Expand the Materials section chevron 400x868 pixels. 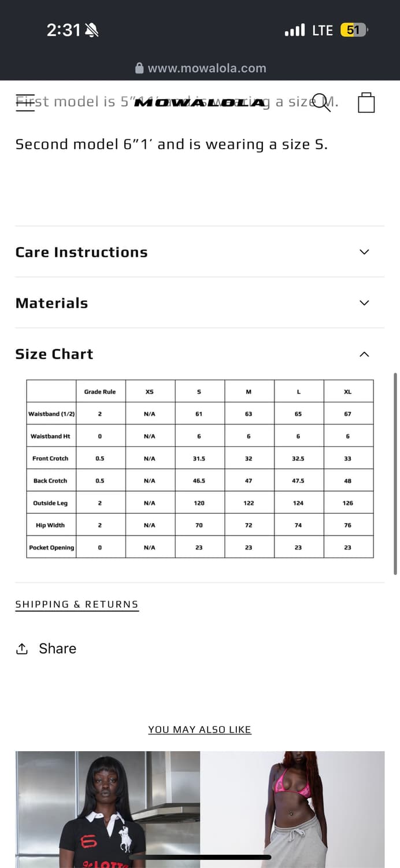point(364,303)
